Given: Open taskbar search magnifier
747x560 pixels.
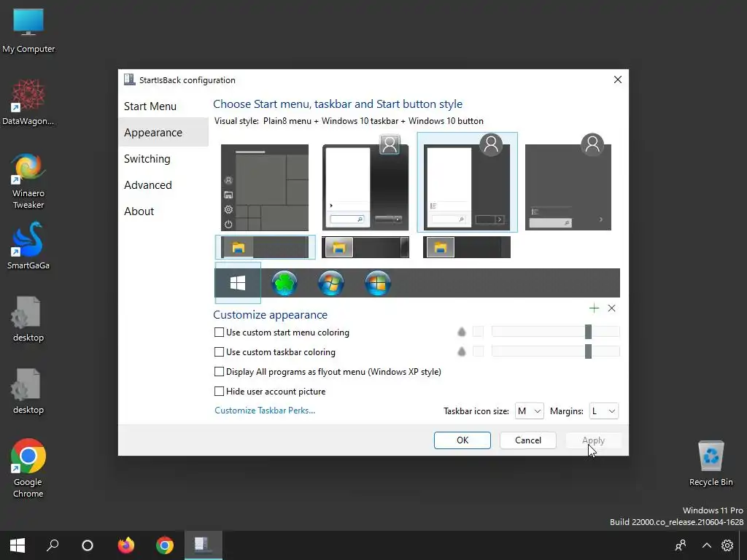Looking at the screenshot, I should coord(53,545).
